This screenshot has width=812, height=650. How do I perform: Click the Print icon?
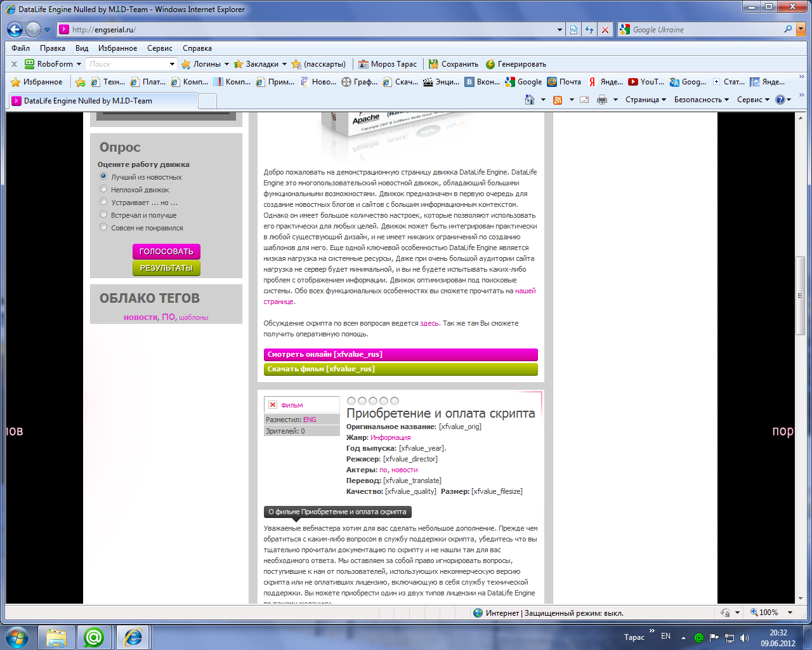pos(602,100)
